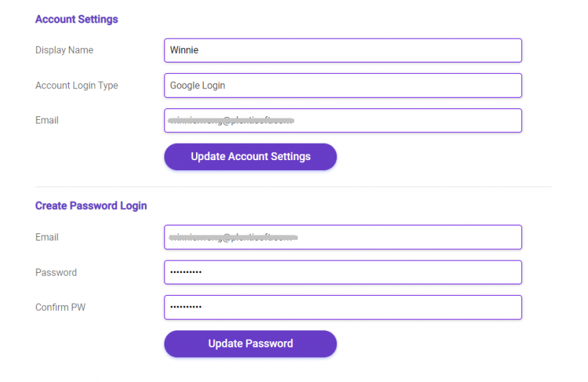The width and height of the screenshot is (588, 382).
Task: Click the Email label in Account Settings
Action: pyautogui.click(x=47, y=121)
